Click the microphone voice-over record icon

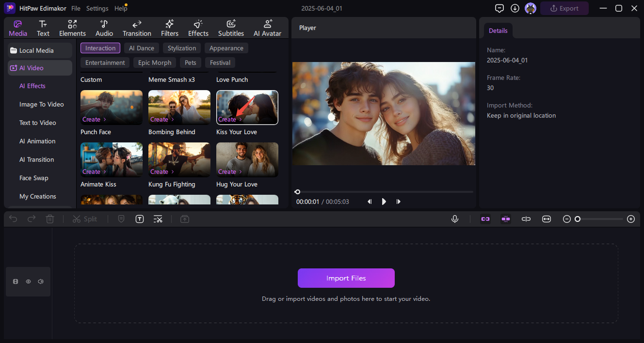pos(455,219)
